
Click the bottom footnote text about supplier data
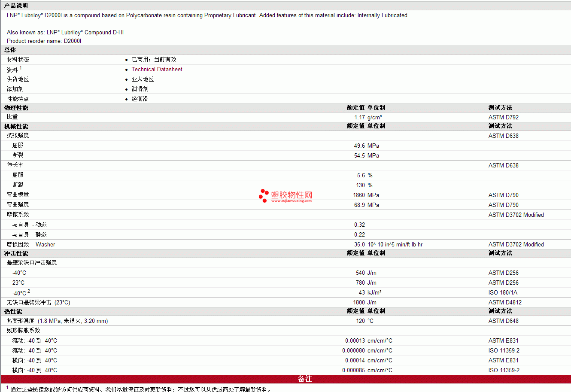click(x=141, y=389)
